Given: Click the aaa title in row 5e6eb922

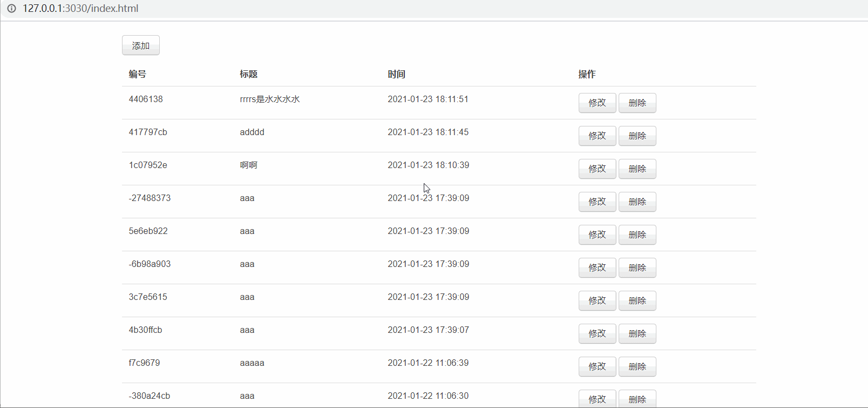Looking at the screenshot, I should point(247,231).
